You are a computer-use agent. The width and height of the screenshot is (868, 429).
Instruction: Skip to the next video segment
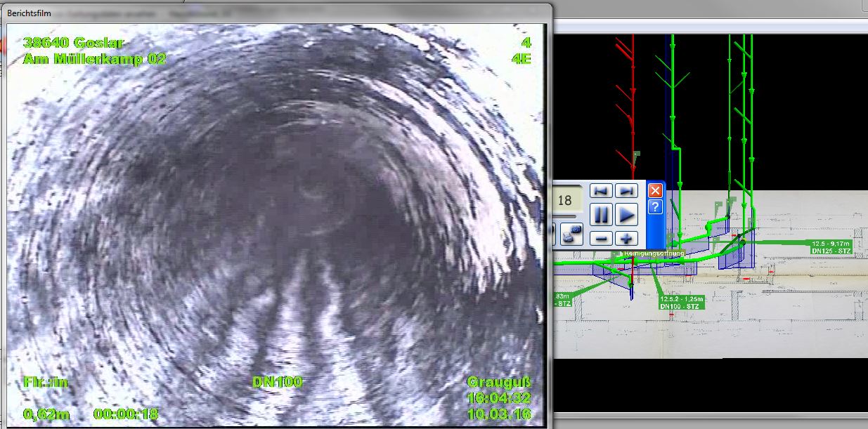626,191
